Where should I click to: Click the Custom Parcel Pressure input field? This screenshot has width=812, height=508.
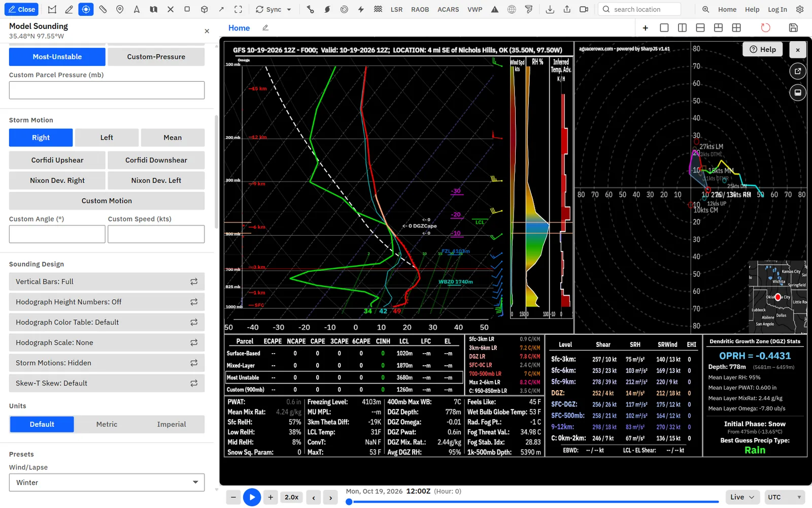[x=107, y=90]
